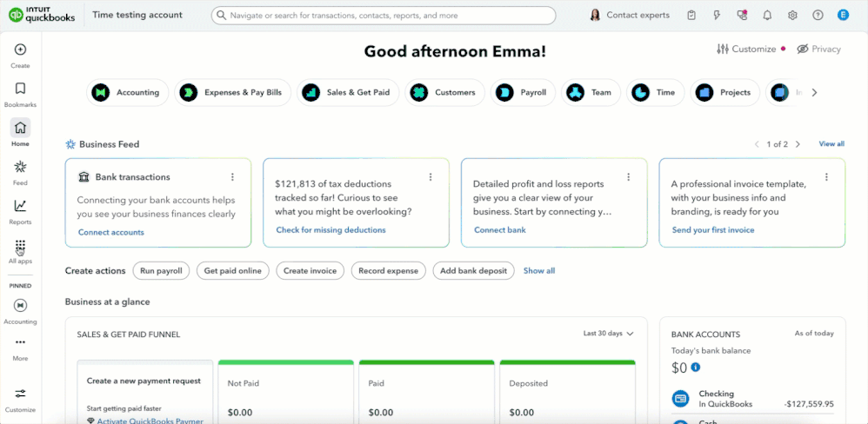The width and height of the screenshot is (868, 424).
Task: Expand the Last 30 days dropdown
Action: coord(608,334)
